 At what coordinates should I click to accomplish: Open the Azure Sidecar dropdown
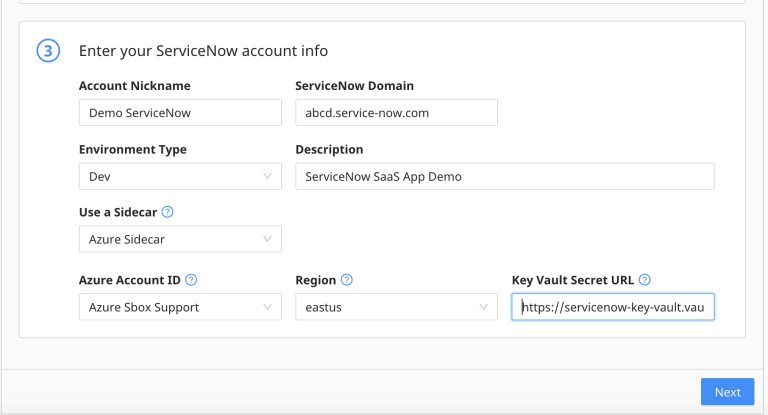click(x=180, y=239)
